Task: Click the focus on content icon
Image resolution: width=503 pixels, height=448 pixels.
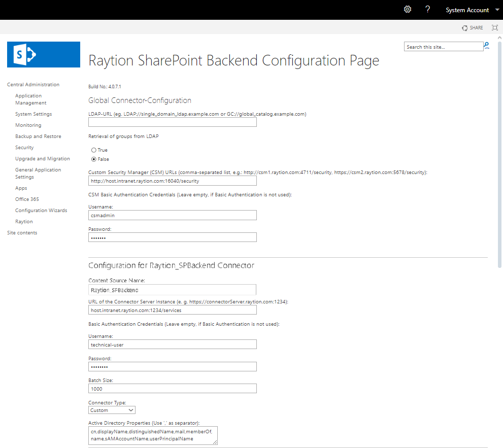Action: point(494,28)
